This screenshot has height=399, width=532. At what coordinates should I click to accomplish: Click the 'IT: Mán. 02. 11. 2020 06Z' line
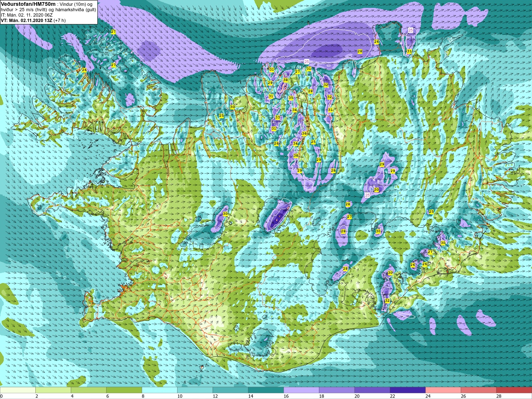coord(27,15)
